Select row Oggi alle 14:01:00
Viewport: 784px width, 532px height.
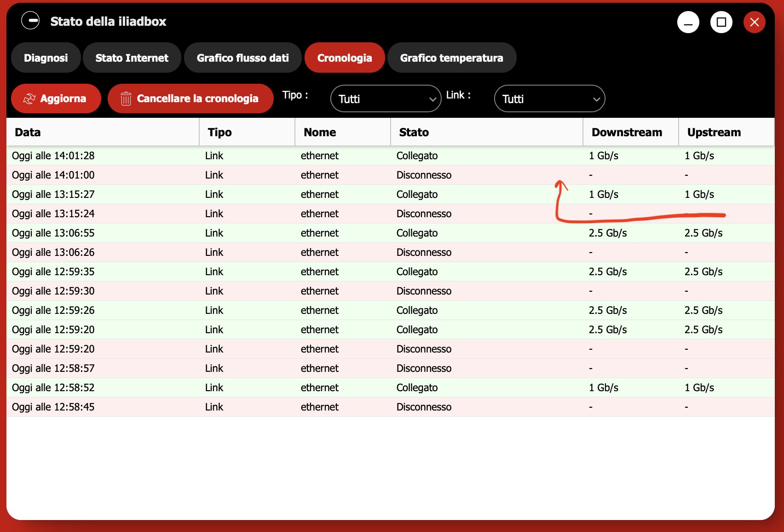391,175
